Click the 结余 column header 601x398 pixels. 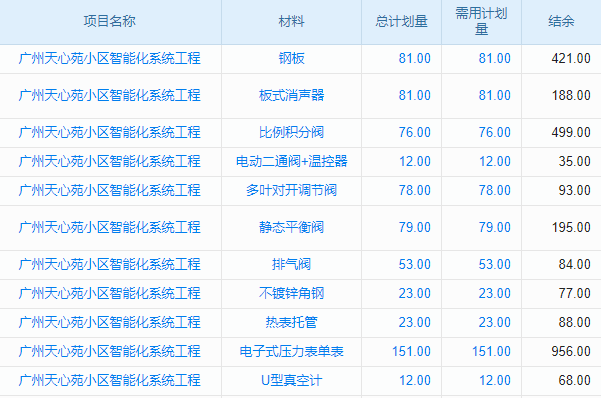(x=561, y=21)
